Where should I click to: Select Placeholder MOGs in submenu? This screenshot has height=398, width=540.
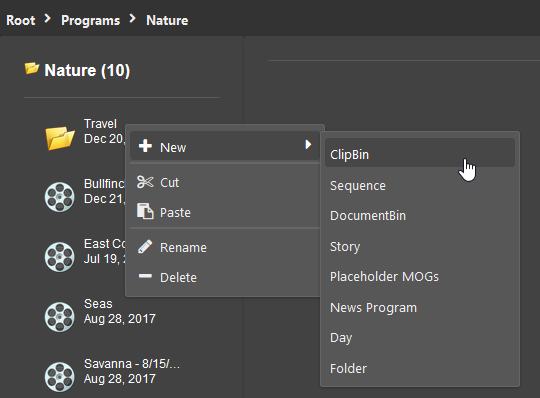pos(420,276)
